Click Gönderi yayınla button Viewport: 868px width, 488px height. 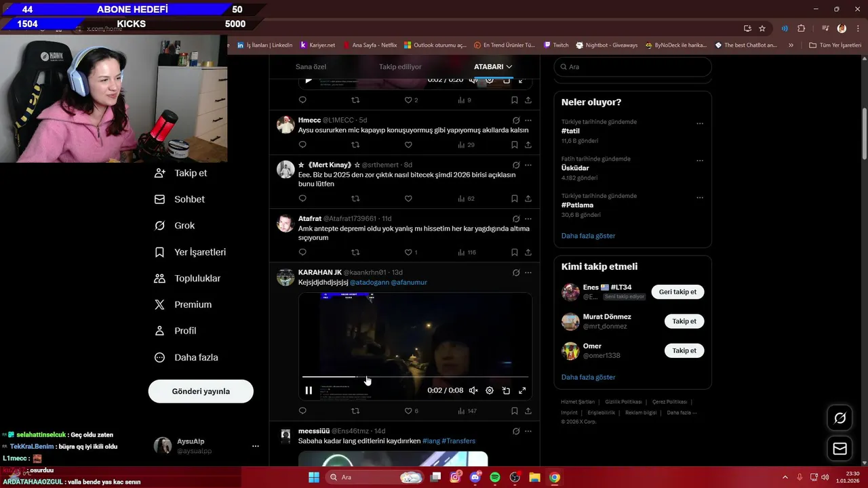click(x=201, y=391)
